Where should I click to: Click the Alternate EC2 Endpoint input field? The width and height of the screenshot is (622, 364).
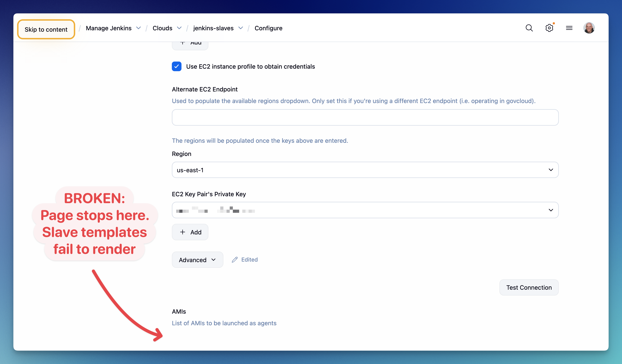tap(365, 117)
